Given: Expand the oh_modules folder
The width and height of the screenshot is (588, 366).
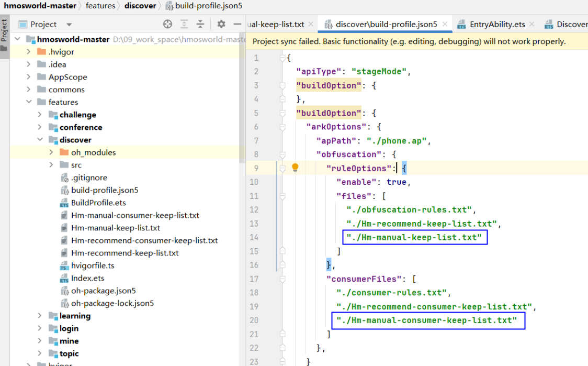Looking at the screenshot, I should point(51,152).
